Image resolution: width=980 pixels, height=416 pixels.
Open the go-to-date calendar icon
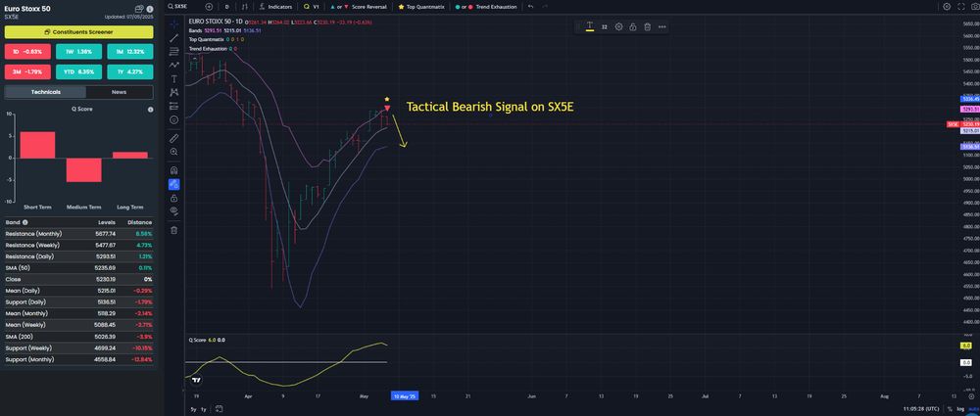coord(220,409)
